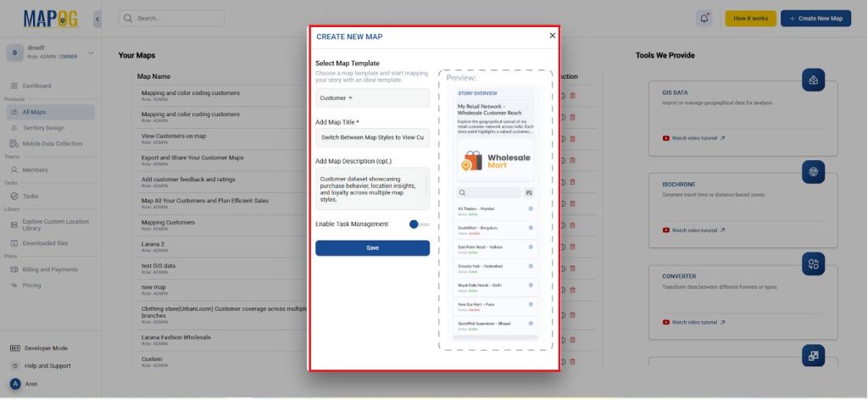
Task: Click the How it works button
Action: point(751,19)
